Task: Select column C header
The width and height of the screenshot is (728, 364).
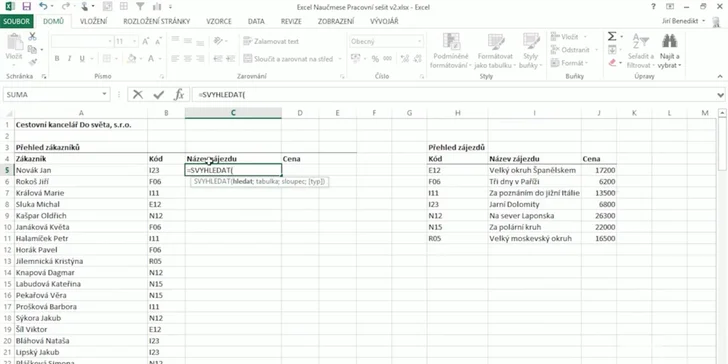Action: [x=233, y=113]
